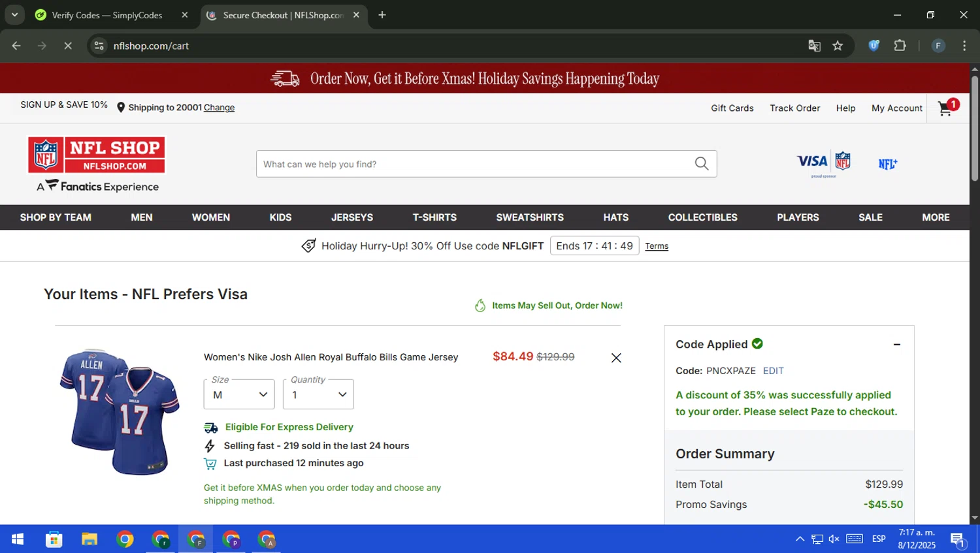Screen dimensions: 980x553
Task: Open browser extensions puzzle icon
Action: coord(900,46)
